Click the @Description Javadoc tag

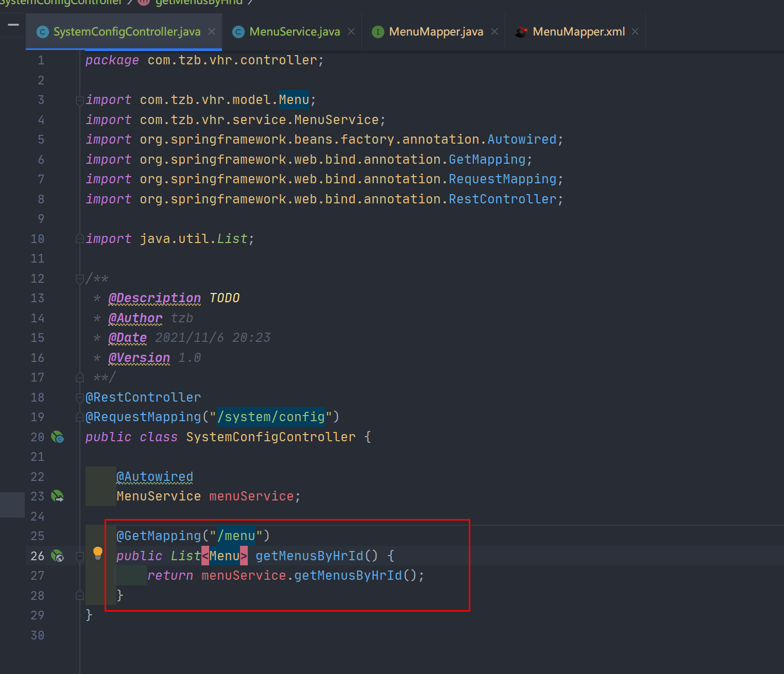point(155,298)
